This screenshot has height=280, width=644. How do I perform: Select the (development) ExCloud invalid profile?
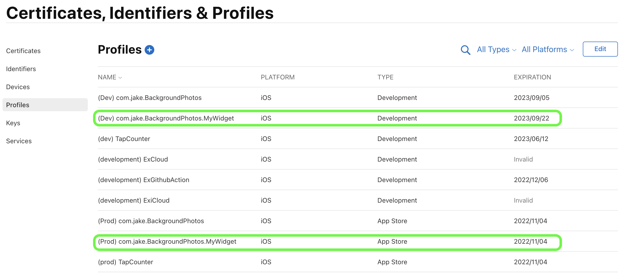(133, 159)
